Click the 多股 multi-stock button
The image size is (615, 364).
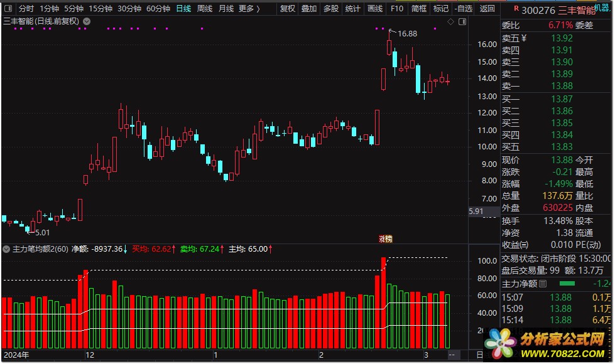coord(331,9)
